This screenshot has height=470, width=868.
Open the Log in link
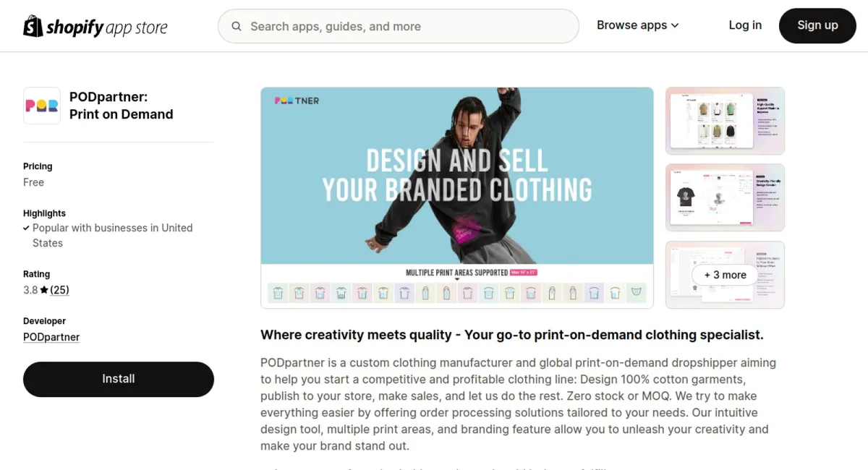[745, 25]
